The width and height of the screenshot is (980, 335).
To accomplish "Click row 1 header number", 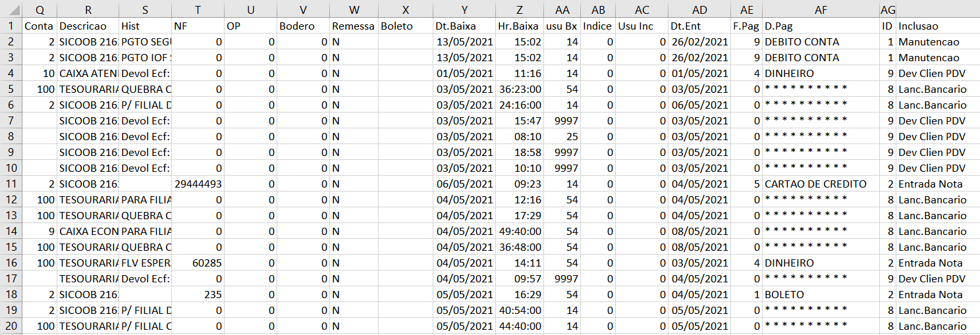I will tap(11, 26).
